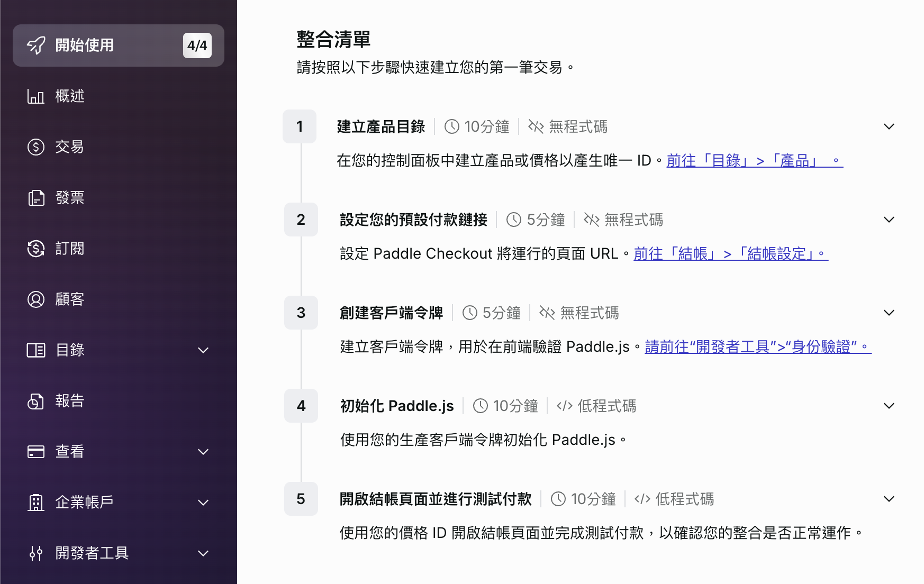Expand the 查看 sidebar submenu chevron
The image size is (924, 584).
coord(203,452)
